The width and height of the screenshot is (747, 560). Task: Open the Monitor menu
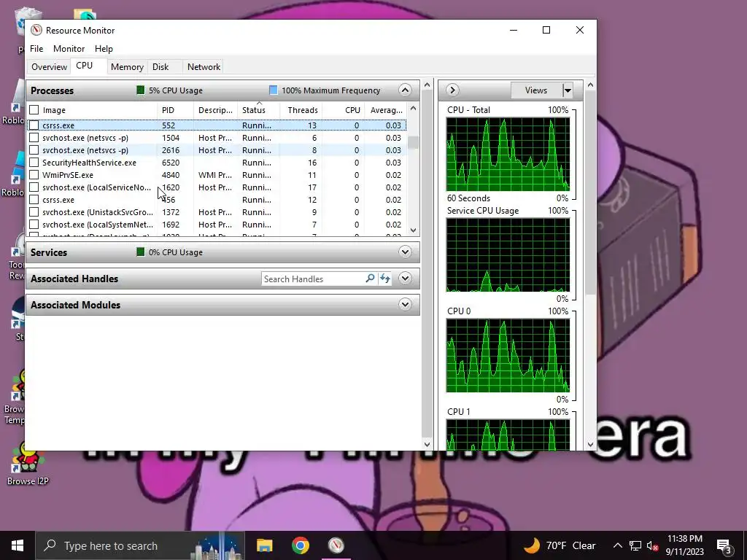69,49
